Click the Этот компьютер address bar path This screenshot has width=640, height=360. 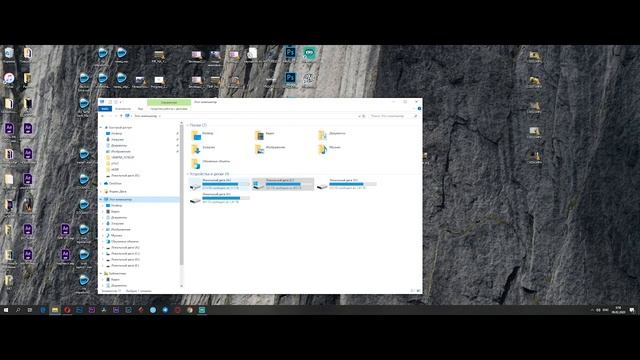tap(146, 116)
